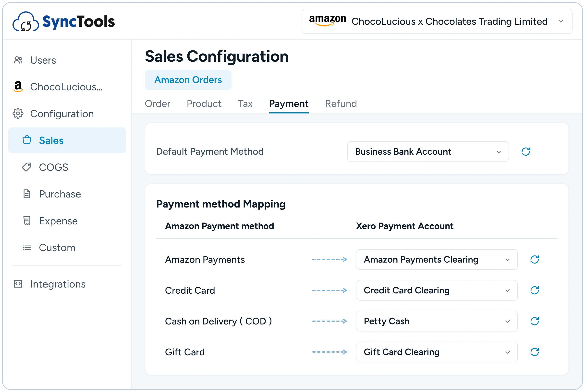Click the 'Amazon Payment method' column header
Image resolution: width=585 pixels, height=392 pixels.
[x=219, y=226]
